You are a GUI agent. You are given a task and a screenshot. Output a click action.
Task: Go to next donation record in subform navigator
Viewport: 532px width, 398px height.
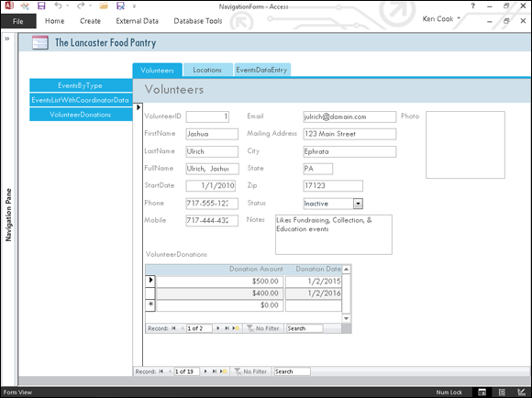[218, 328]
